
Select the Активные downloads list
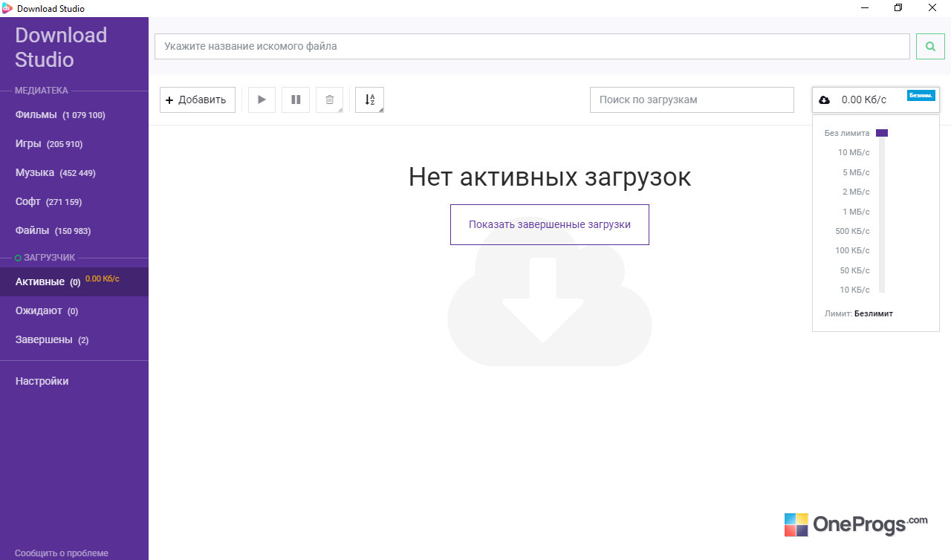pyautogui.click(x=74, y=281)
